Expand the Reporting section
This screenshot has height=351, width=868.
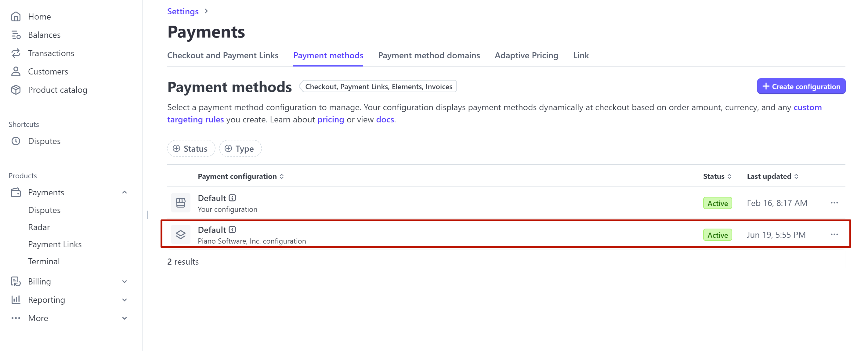[x=124, y=300]
